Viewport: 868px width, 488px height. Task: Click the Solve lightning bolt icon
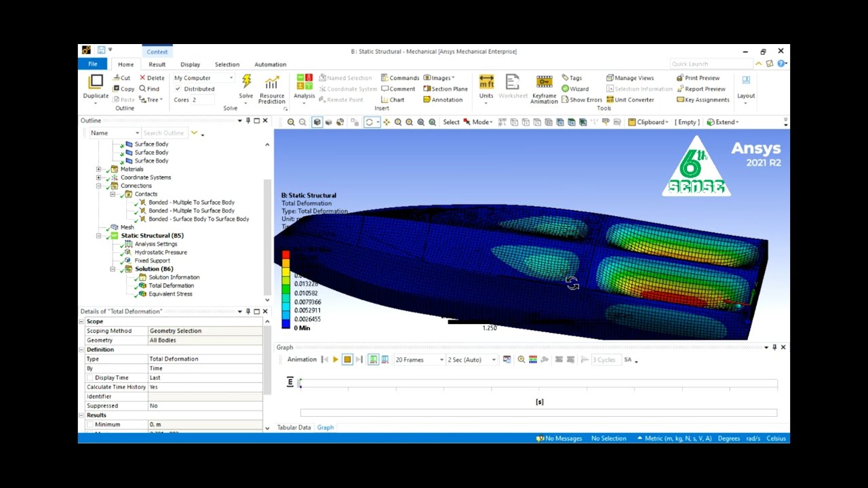246,82
